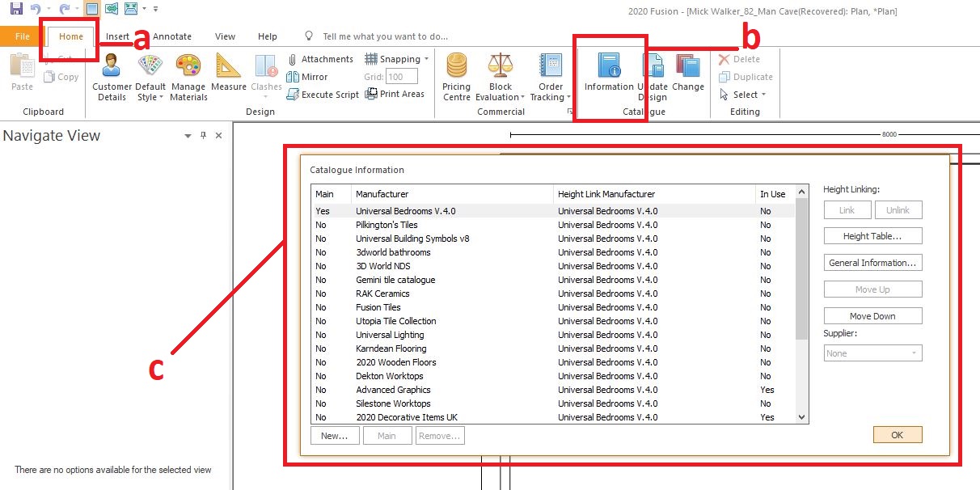Image resolution: width=980 pixels, height=490 pixels.
Task: Switch to the Insert ribbon tab
Action: click(x=117, y=36)
